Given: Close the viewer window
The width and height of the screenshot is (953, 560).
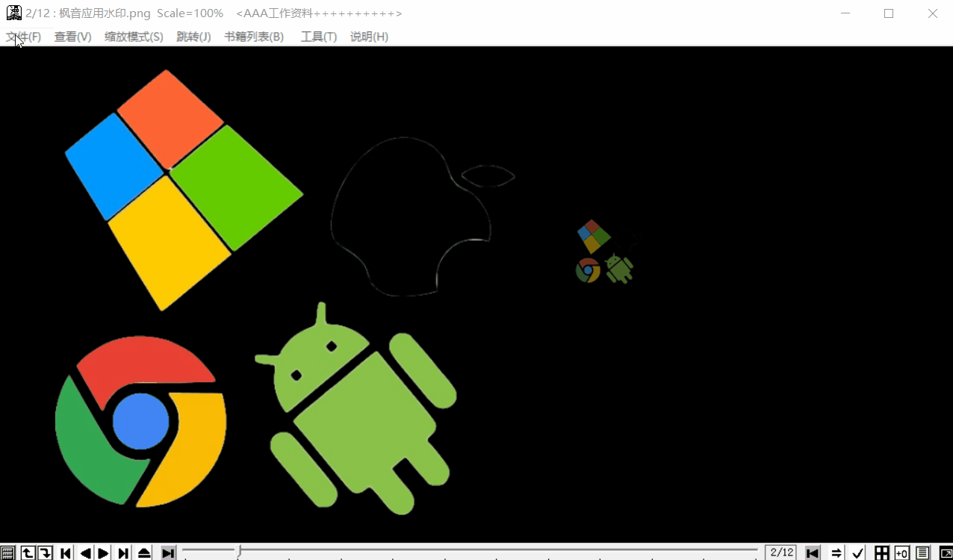Looking at the screenshot, I should (932, 13).
